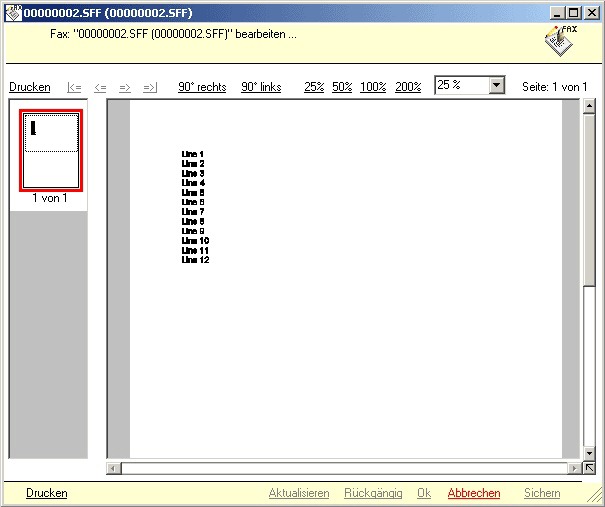Click Drucken in the top toolbar
Viewport: 605px width, 507px height.
[30, 87]
